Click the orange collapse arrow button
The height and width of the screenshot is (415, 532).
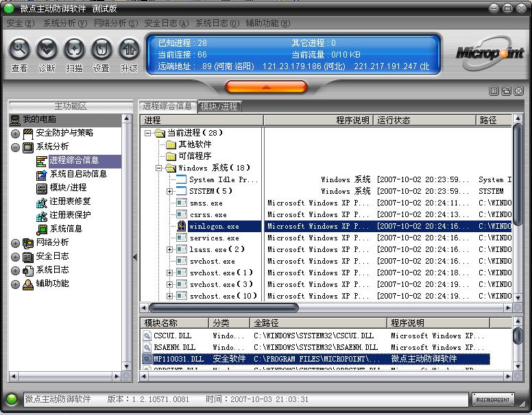click(x=266, y=87)
